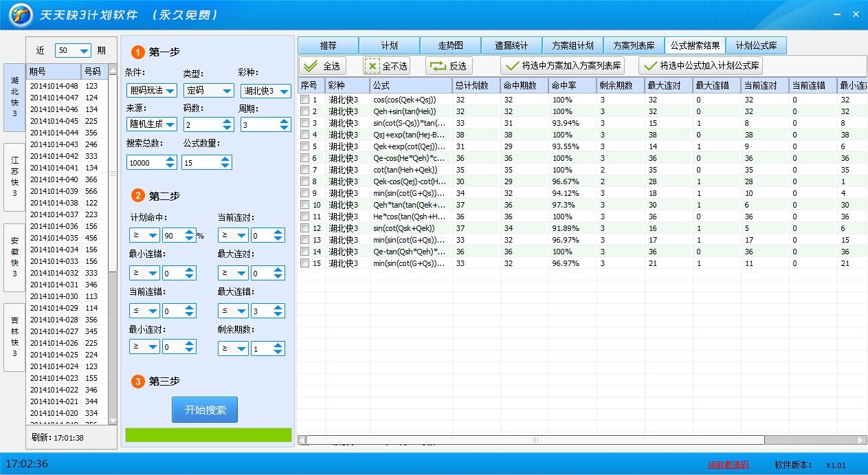Click the 反选 invert selection icon
Screen dimensions: 868x475
click(436, 66)
